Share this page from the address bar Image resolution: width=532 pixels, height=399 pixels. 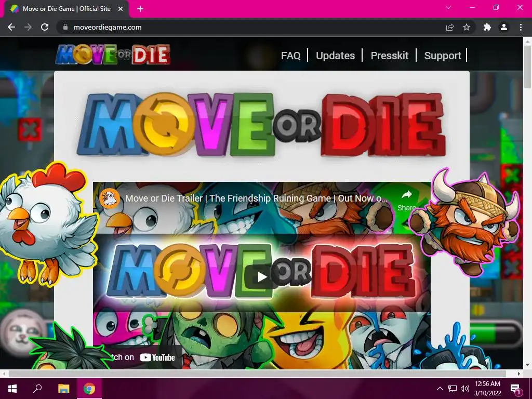coord(450,27)
